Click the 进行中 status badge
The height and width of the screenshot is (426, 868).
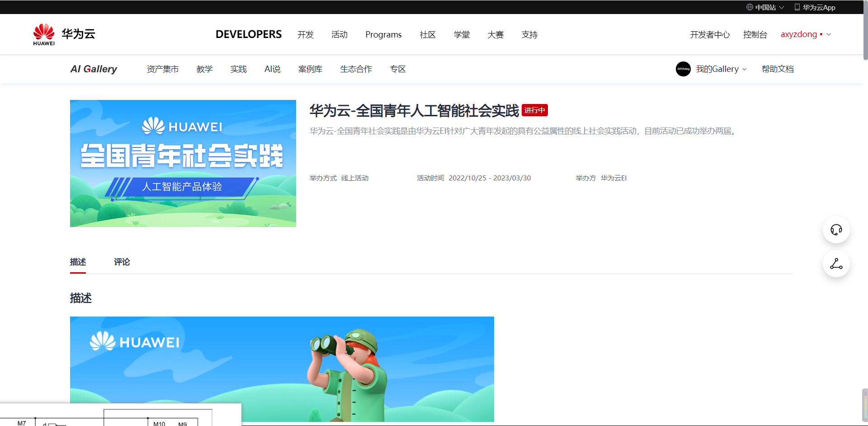(x=535, y=110)
